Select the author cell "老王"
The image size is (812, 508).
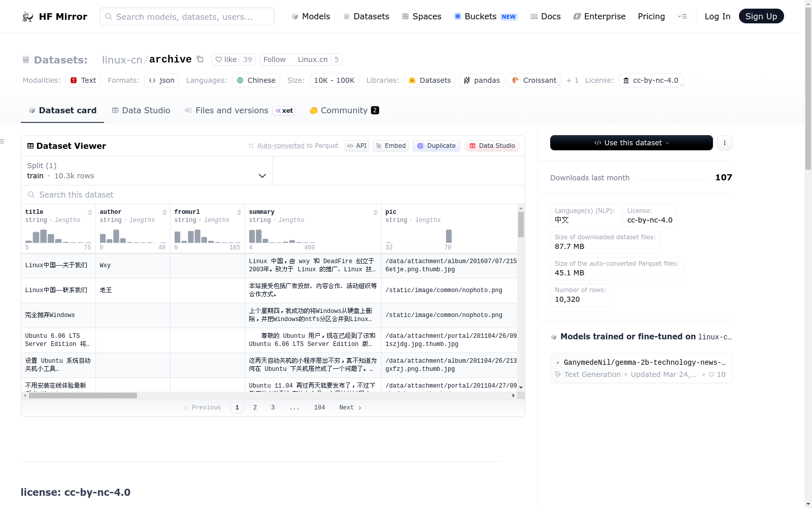click(133, 291)
